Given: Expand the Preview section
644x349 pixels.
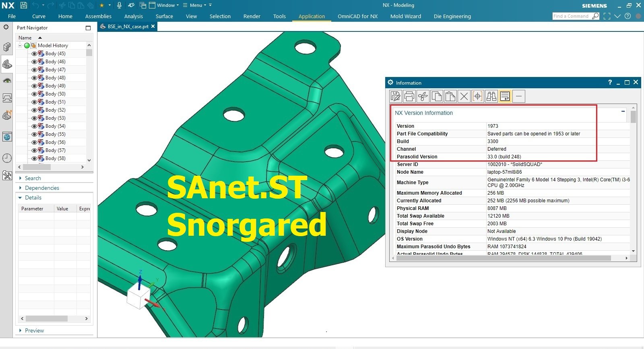Looking at the screenshot, I should point(21,330).
